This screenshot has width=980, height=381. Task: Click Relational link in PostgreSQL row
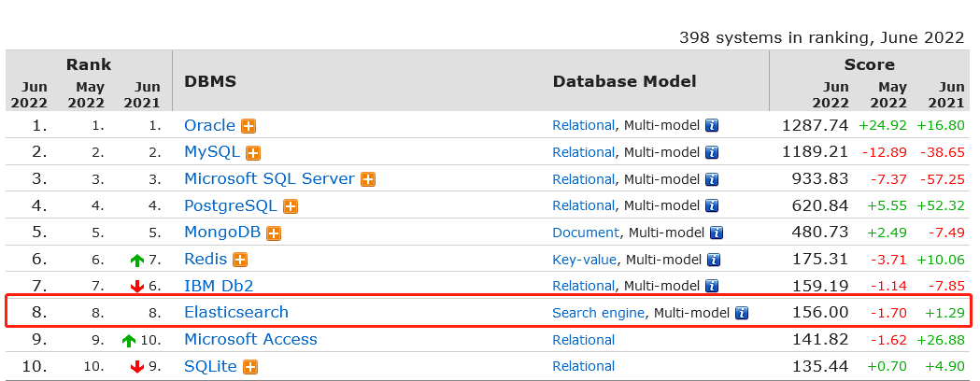tap(584, 205)
